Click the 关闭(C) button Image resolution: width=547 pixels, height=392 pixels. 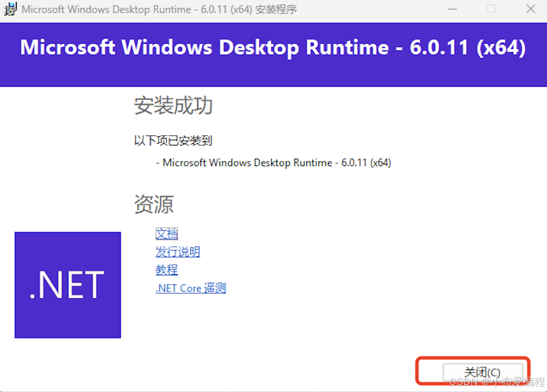(x=483, y=372)
